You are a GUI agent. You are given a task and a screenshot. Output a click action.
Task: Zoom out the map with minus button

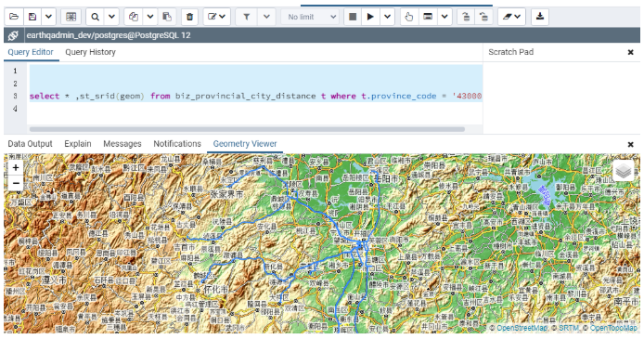16,183
